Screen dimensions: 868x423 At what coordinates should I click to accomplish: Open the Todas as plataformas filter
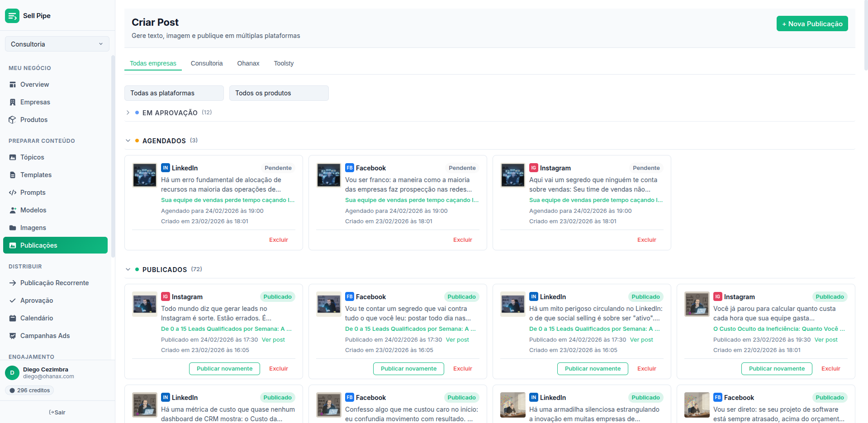[x=174, y=93]
